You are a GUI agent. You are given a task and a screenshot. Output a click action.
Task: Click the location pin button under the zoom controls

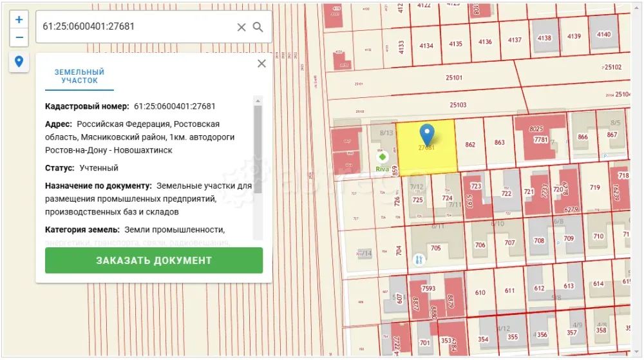[19, 62]
